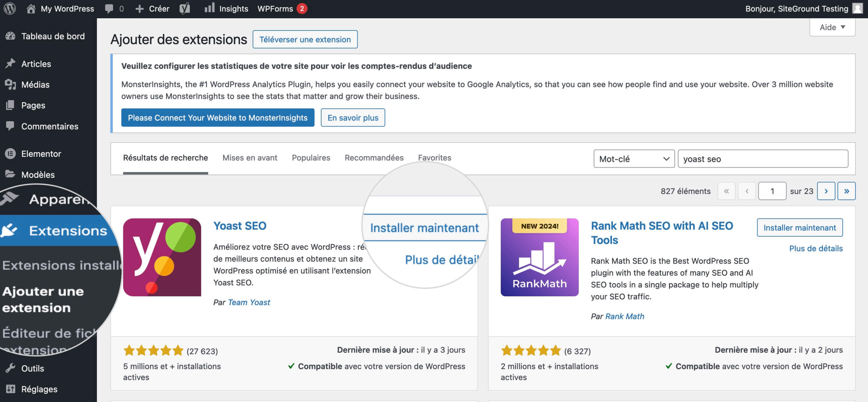Click the Yoast SEO star rating
Screen dimensions: 868x402
153,350
